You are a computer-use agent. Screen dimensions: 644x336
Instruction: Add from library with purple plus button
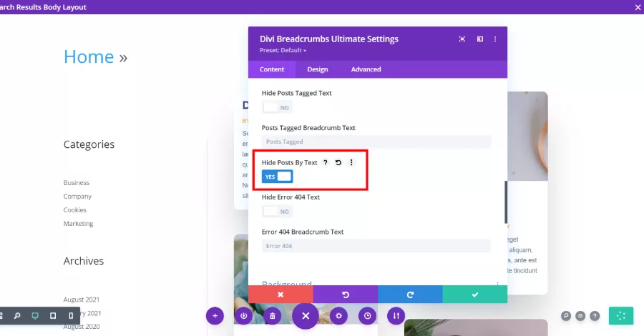[215, 316]
